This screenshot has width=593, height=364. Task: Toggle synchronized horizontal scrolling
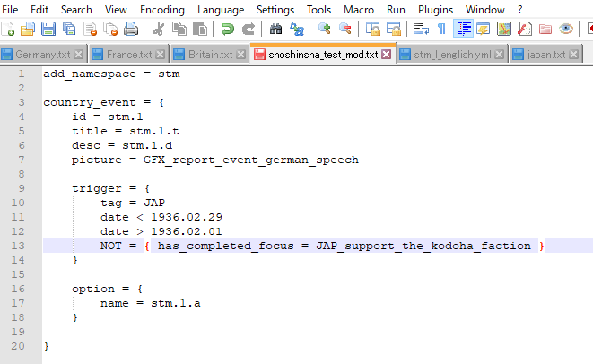[x=393, y=29]
